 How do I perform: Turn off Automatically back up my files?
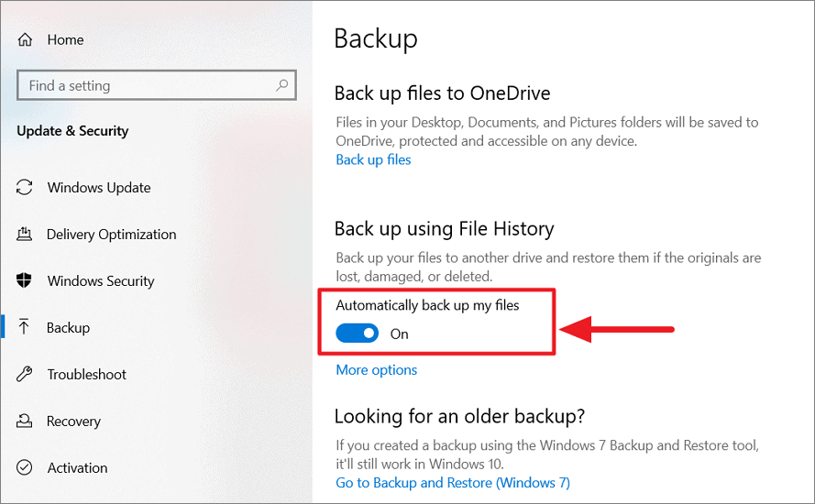358,333
